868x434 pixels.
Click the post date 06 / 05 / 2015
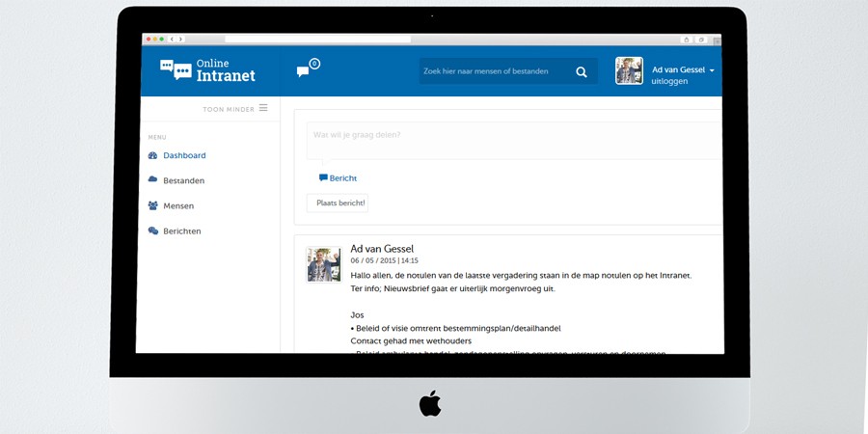pos(373,260)
